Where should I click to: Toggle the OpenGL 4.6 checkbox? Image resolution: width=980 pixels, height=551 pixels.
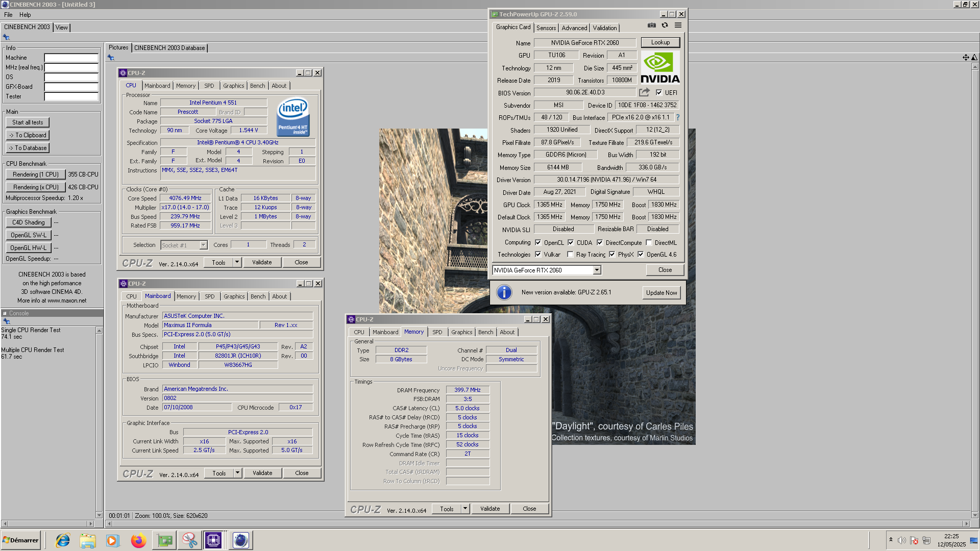pos(641,255)
